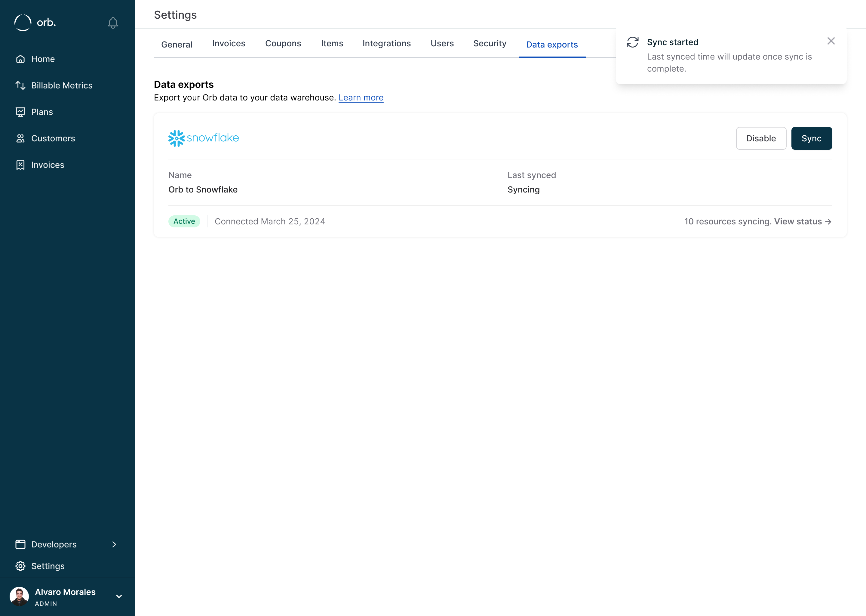This screenshot has height=616, width=866.
Task: Start a sync with the Sync button
Action: [811, 138]
